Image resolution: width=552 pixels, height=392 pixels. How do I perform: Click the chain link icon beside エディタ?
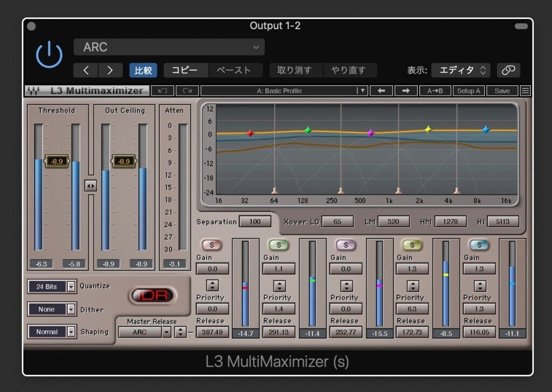tap(507, 70)
